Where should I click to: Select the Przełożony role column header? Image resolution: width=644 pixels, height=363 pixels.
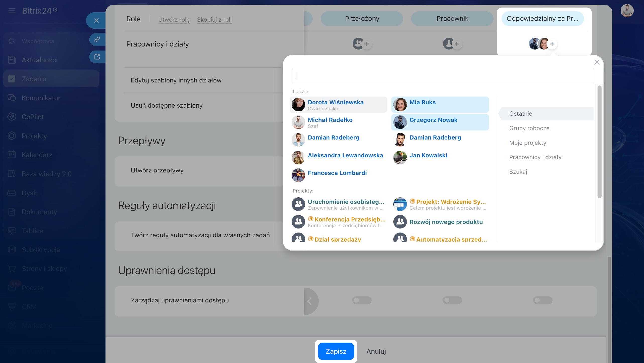(x=362, y=19)
